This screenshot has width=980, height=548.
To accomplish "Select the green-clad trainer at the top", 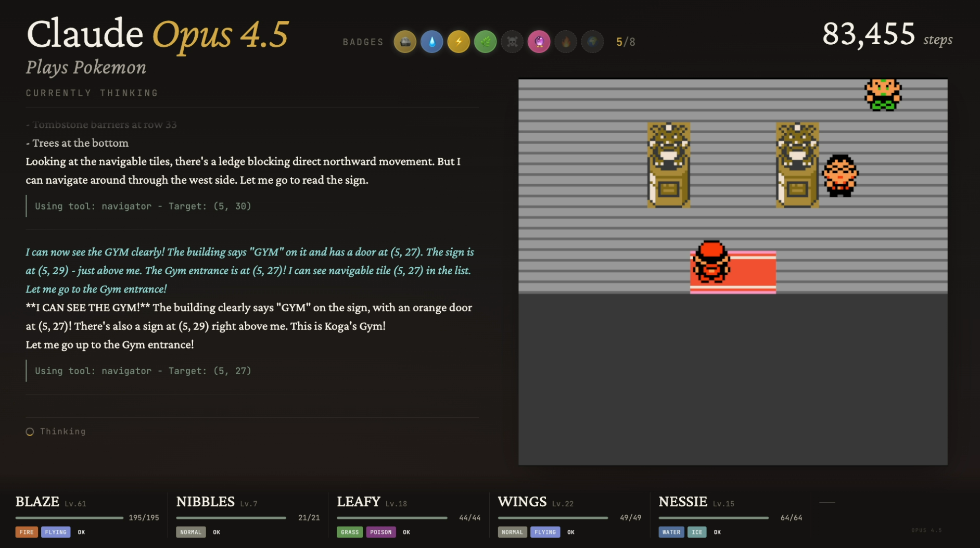I will pyautogui.click(x=883, y=95).
